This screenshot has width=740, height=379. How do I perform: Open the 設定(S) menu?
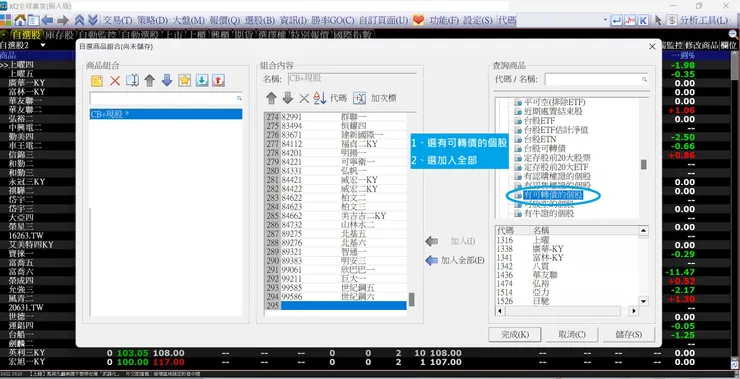(x=478, y=20)
